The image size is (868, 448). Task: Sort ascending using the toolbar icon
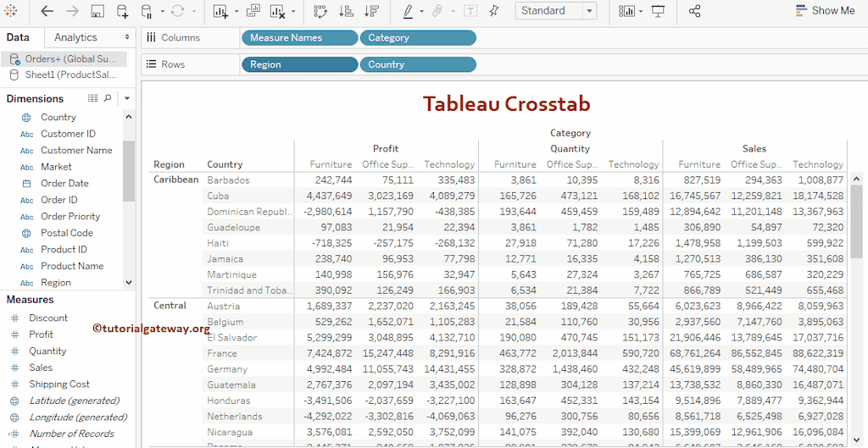346,11
